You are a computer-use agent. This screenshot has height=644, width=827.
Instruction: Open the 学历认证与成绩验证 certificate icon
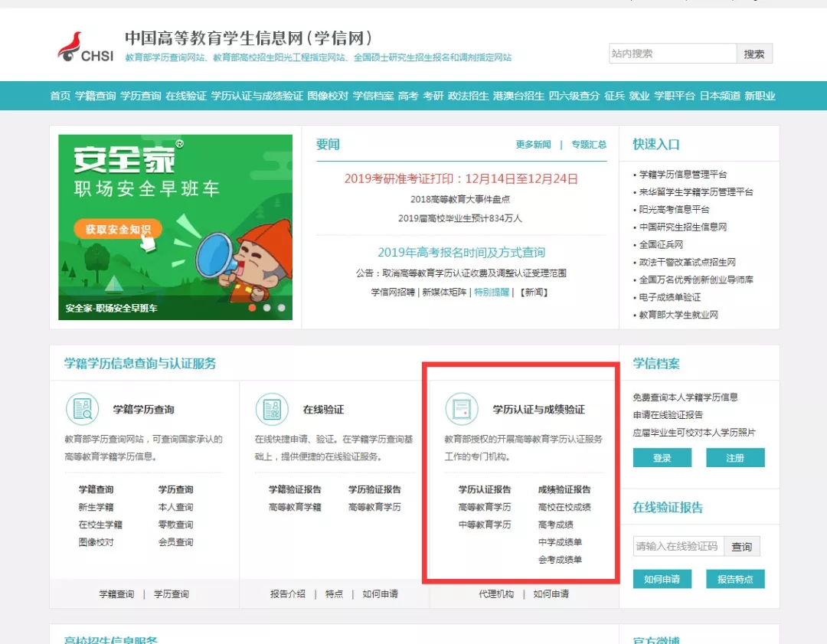coord(462,409)
